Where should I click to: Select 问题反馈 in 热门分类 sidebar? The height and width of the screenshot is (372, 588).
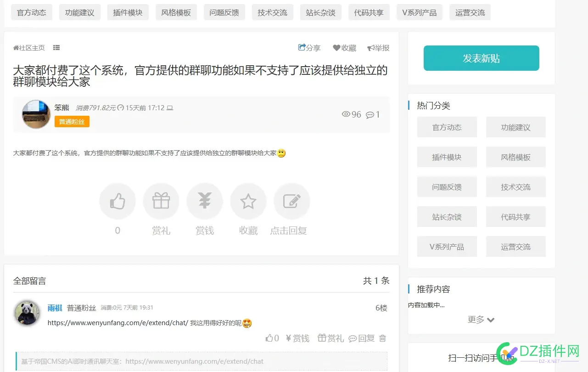coord(447,187)
